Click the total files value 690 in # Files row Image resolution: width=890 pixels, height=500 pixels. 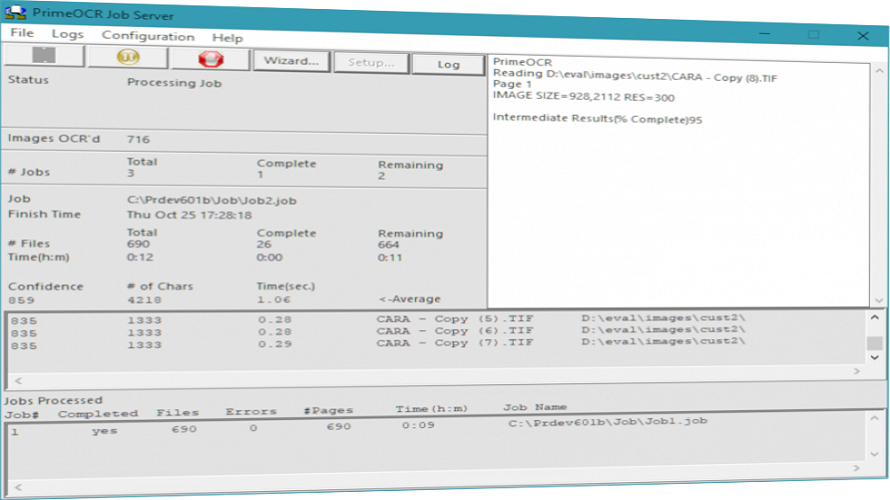pyautogui.click(x=138, y=244)
